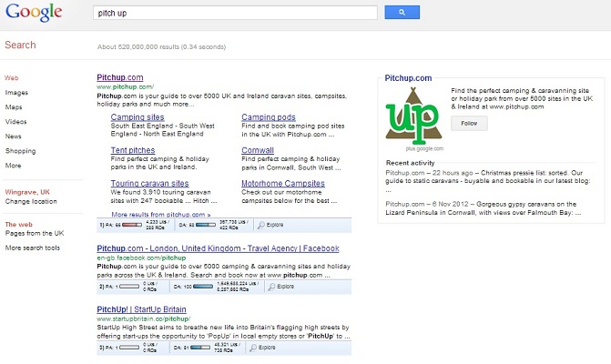Click the Follow button in Pitchup.com panel
Image resolution: width=611 pixels, height=364 pixels.
click(x=469, y=123)
